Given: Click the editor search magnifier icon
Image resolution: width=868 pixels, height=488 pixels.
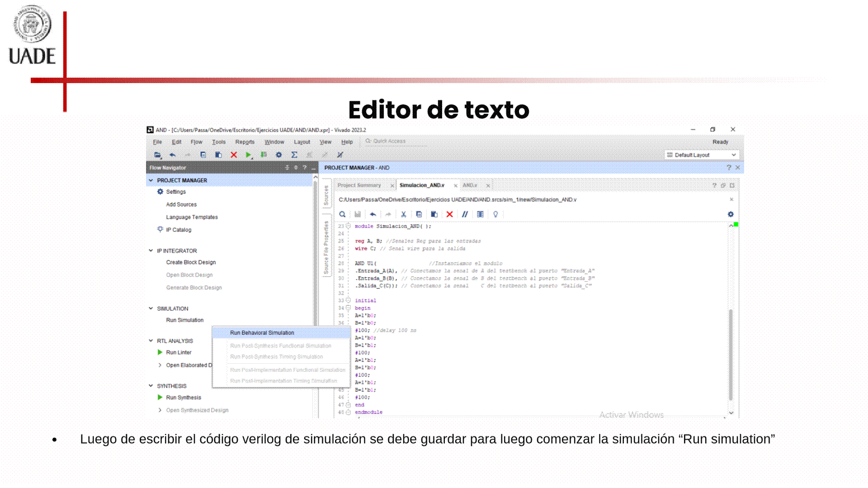Looking at the screenshot, I should coord(343,214).
